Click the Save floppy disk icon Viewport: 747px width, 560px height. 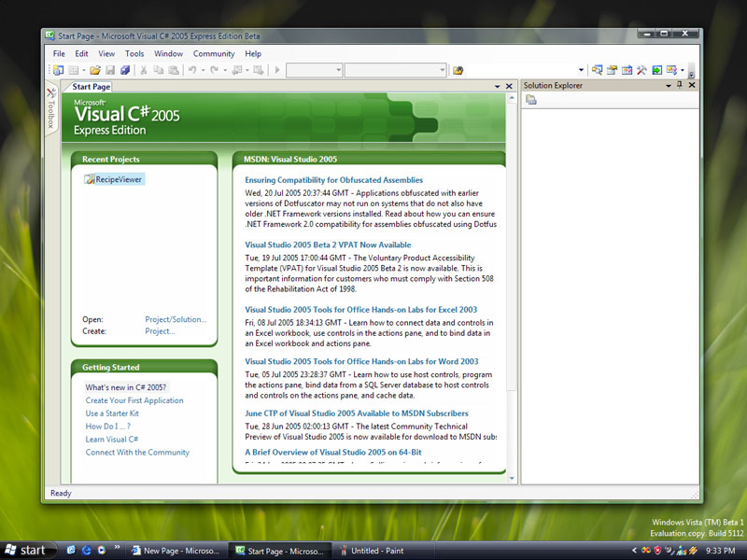tap(110, 71)
